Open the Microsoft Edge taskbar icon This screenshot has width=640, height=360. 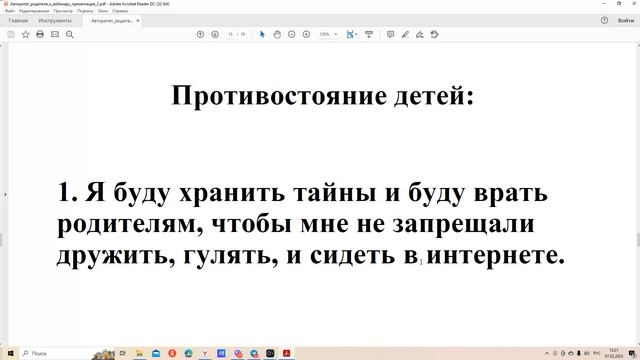pos(189,353)
